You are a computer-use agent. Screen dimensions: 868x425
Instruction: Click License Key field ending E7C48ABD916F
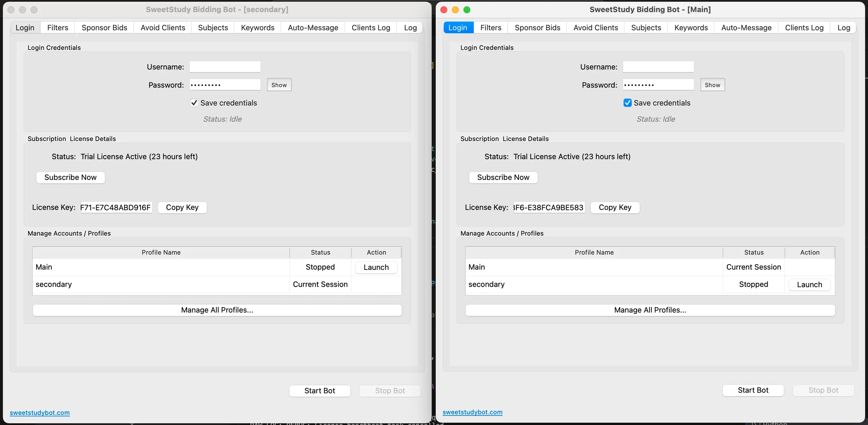pos(116,207)
